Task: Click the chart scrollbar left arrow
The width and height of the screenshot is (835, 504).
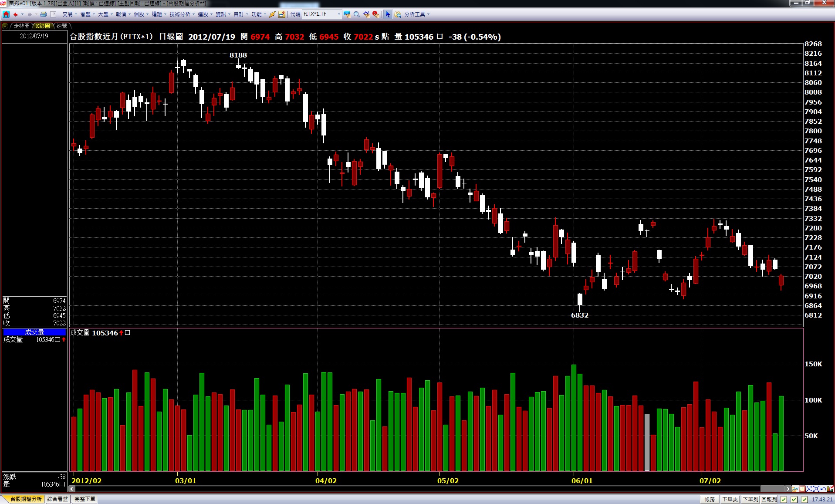Action: [x=72, y=489]
